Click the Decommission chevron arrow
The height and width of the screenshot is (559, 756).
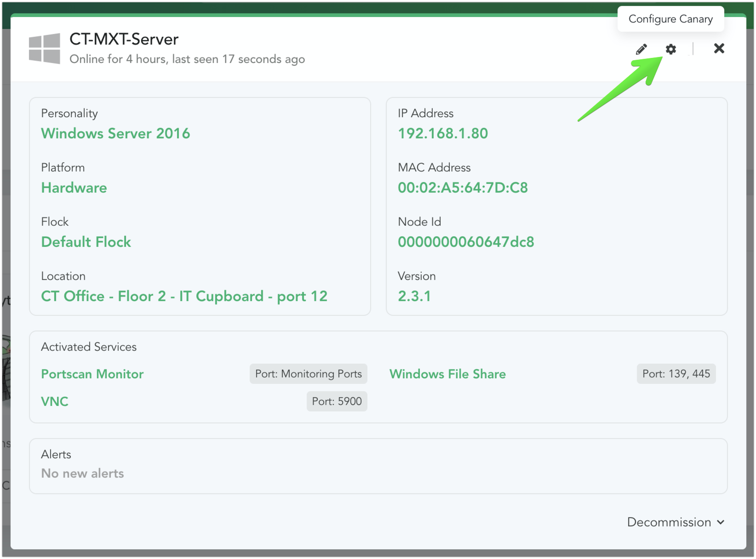[x=720, y=522]
